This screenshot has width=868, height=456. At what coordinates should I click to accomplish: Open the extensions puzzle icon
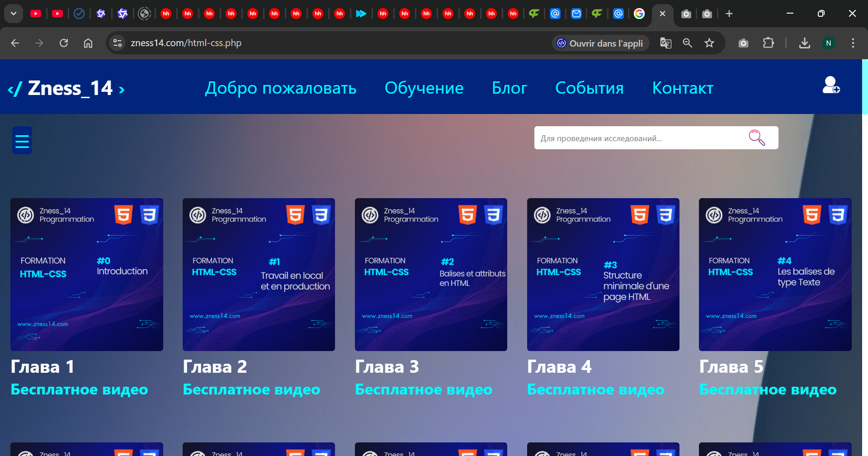click(x=769, y=43)
